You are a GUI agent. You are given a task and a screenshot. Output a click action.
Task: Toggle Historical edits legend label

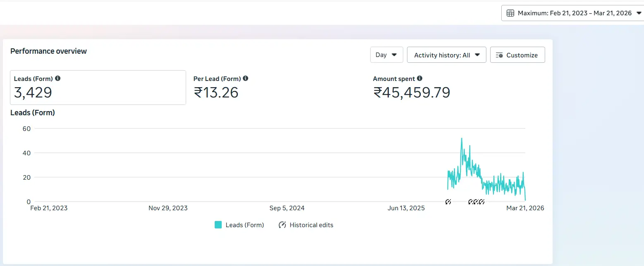pos(311,225)
